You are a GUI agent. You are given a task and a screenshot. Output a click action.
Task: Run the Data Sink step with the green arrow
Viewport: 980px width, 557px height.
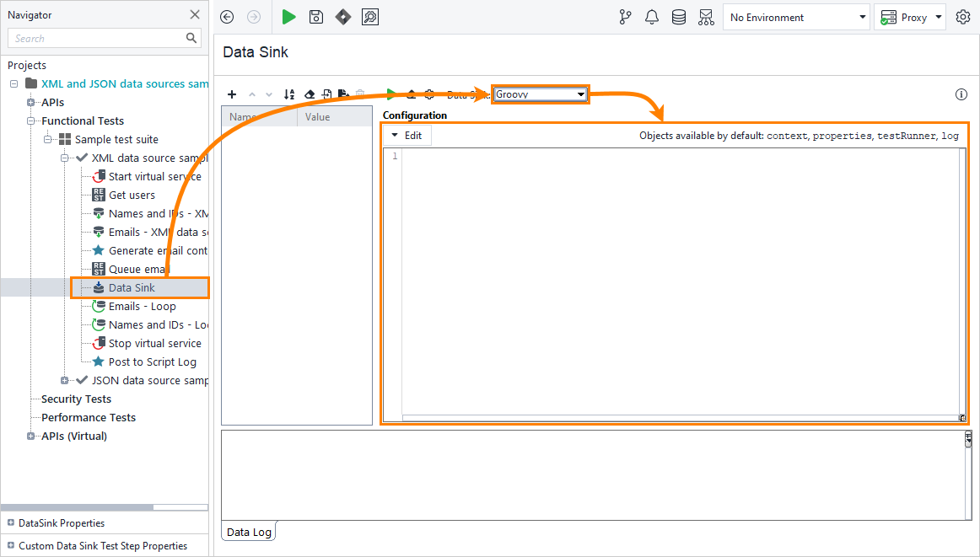390,94
